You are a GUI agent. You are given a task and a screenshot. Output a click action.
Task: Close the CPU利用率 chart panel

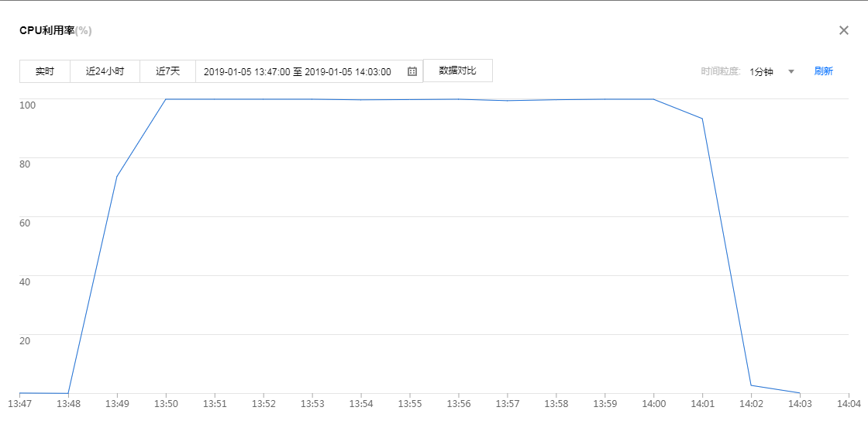[x=844, y=30]
